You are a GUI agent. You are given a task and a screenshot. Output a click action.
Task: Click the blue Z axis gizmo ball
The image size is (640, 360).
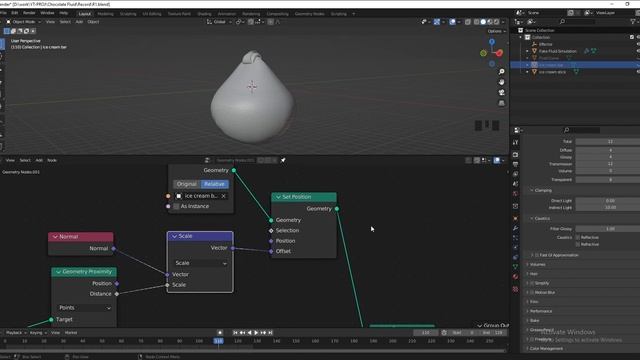pyautogui.click(x=492, y=42)
